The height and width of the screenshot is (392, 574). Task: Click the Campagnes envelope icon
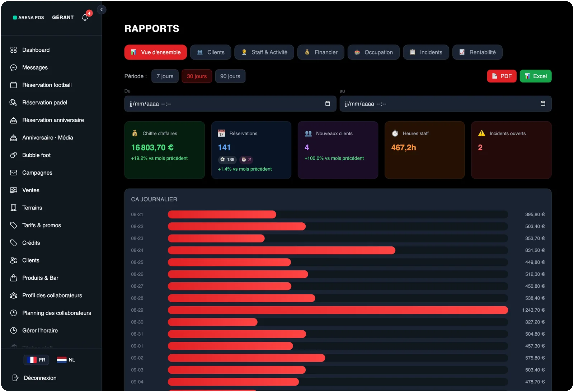click(x=14, y=173)
